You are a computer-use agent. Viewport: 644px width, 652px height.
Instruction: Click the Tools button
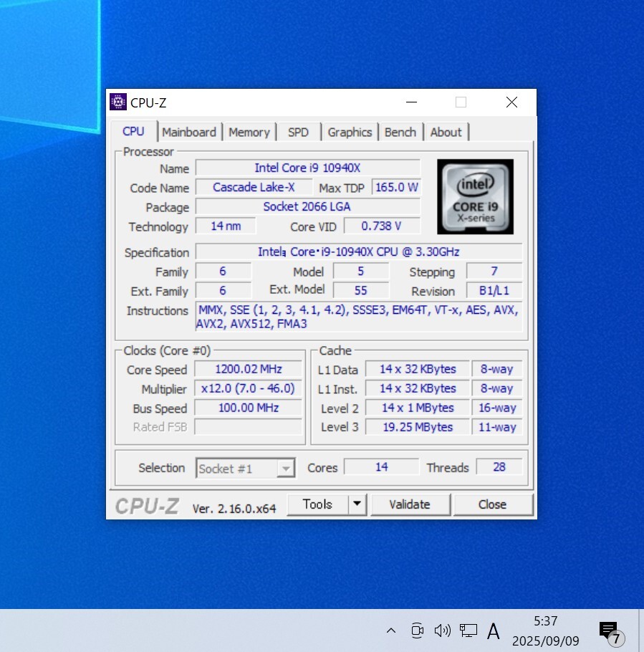[x=317, y=504]
